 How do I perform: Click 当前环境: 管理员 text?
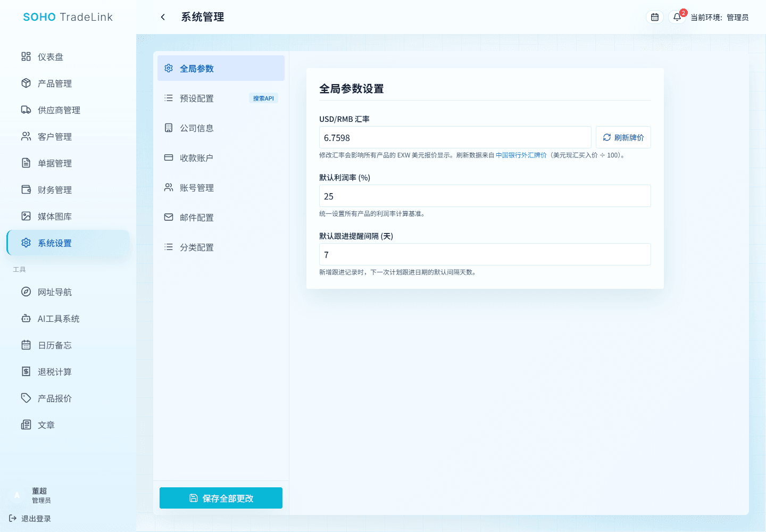click(720, 18)
